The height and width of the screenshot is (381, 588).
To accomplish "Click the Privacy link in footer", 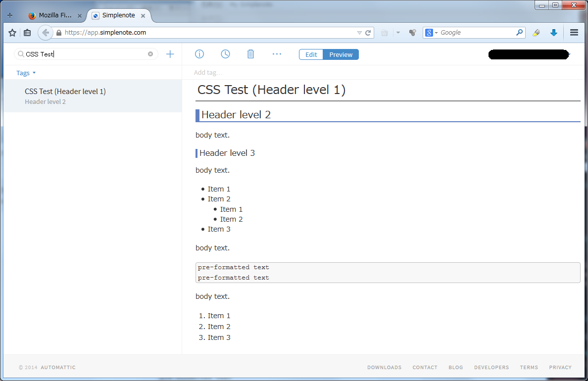I will tap(560, 367).
